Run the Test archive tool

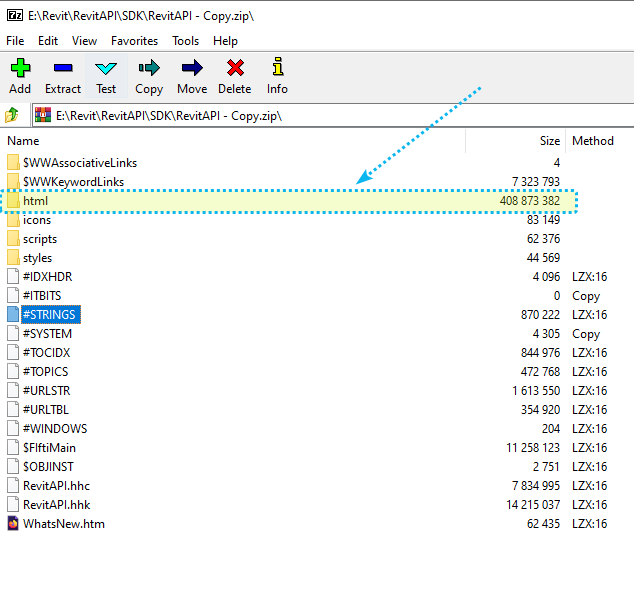tap(106, 68)
